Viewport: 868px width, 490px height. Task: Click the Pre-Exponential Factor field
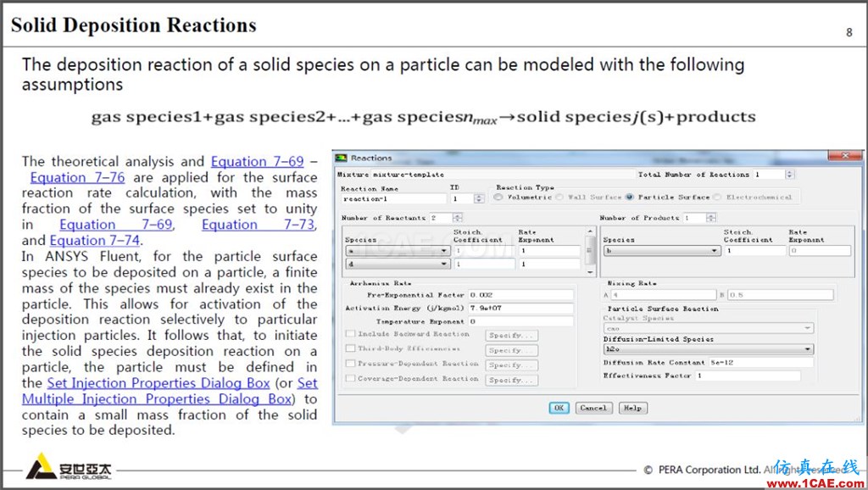click(x=521, y=295)
